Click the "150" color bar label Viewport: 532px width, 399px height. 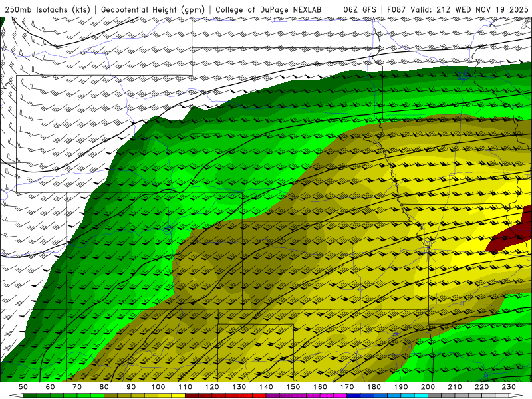pyautogui.click(x=293, y=387)
